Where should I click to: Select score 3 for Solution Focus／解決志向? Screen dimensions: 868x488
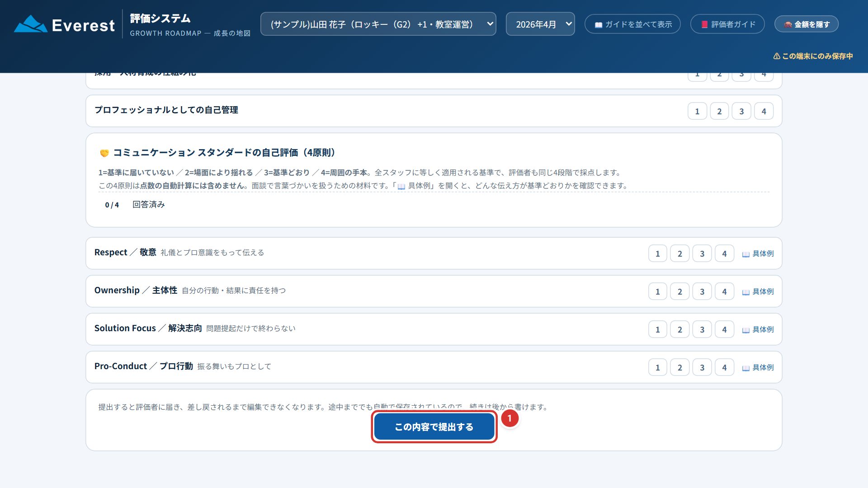[702, 329]
